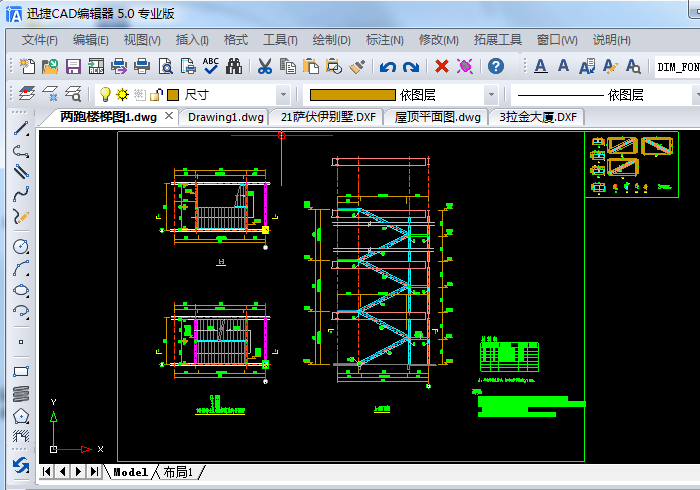The image size is (700, 490).
Task: Open a drawing with the Open folder icon
Action: pos(50,66)
